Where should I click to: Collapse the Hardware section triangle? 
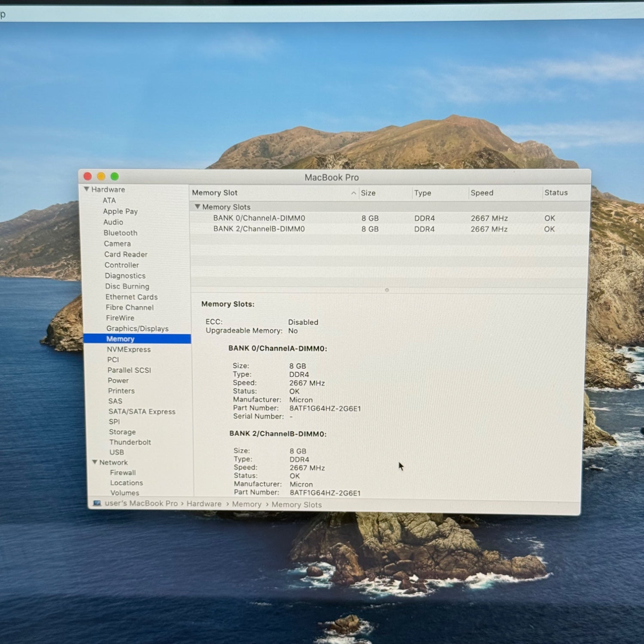(x=87, y=189)
